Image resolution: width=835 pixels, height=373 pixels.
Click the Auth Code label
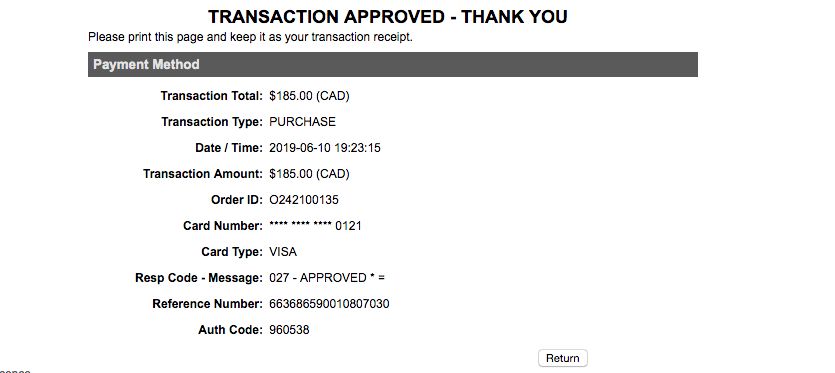[x=231, y=330]
